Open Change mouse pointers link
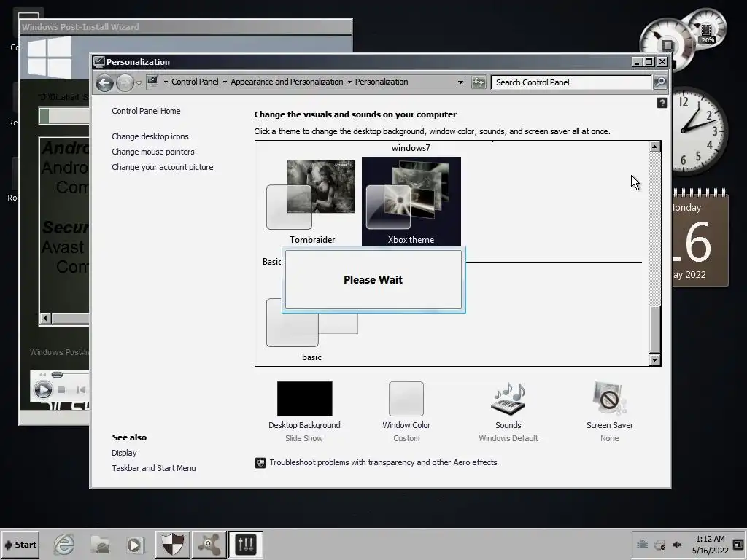The image size is (747, 560). [153, 152]
